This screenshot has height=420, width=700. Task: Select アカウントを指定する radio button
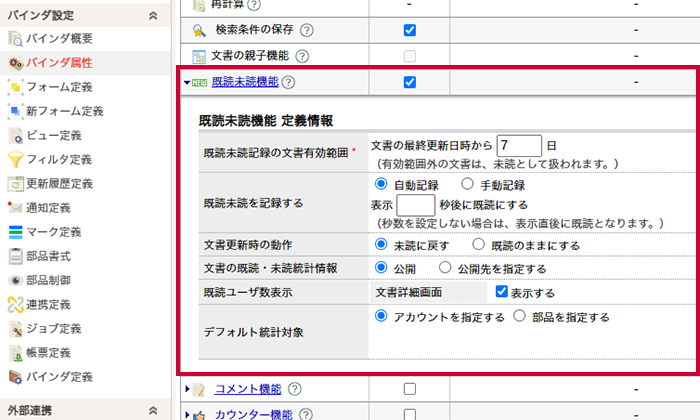381,316
